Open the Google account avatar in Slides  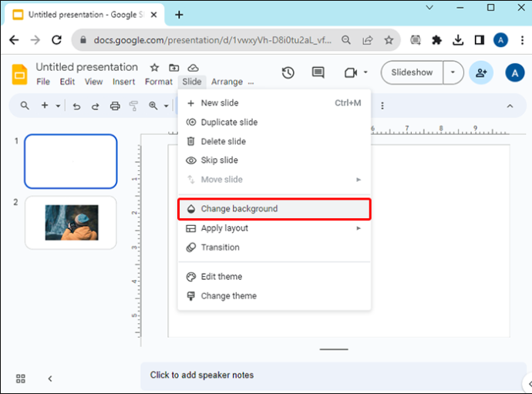point(515,72)
